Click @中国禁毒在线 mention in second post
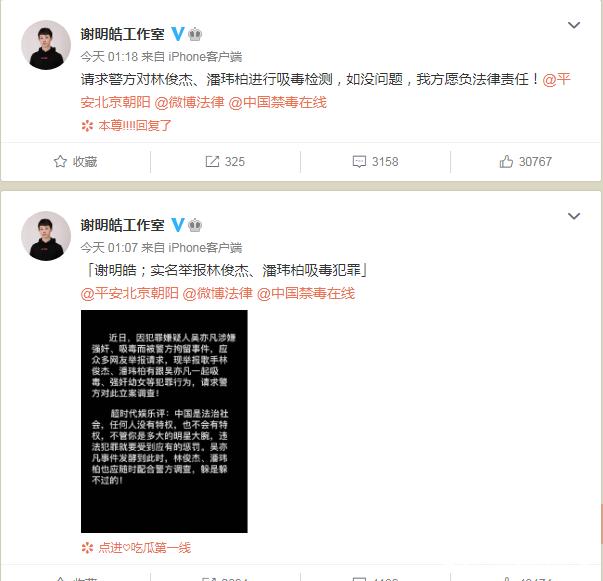This screenshot has width=603, height=581. pos(306,293)
